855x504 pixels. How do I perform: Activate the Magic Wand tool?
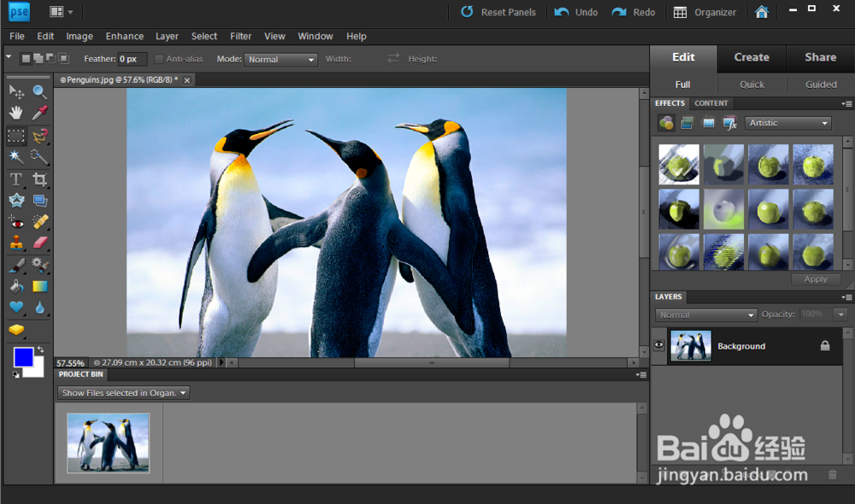(16, 156)
